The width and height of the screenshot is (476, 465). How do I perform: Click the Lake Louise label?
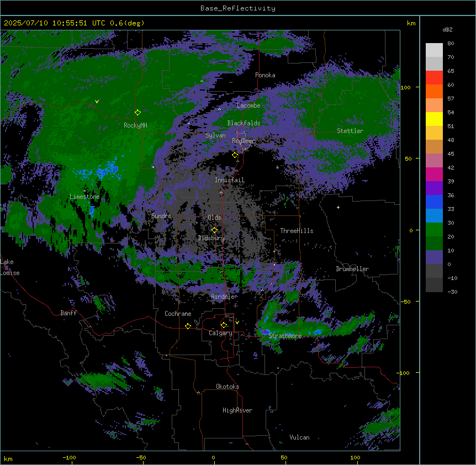click(10, 267)
